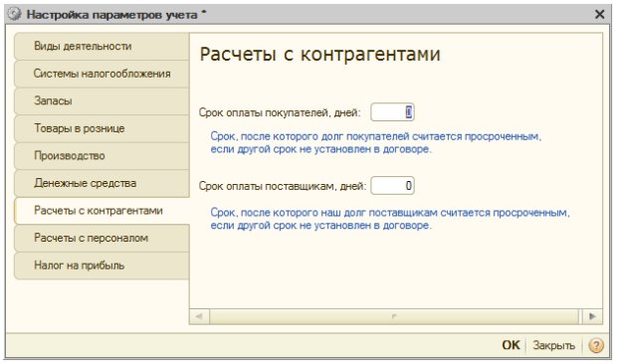
Task: Click the Расчеты с контрагентами heading text
Action: (x=319, y=55)
